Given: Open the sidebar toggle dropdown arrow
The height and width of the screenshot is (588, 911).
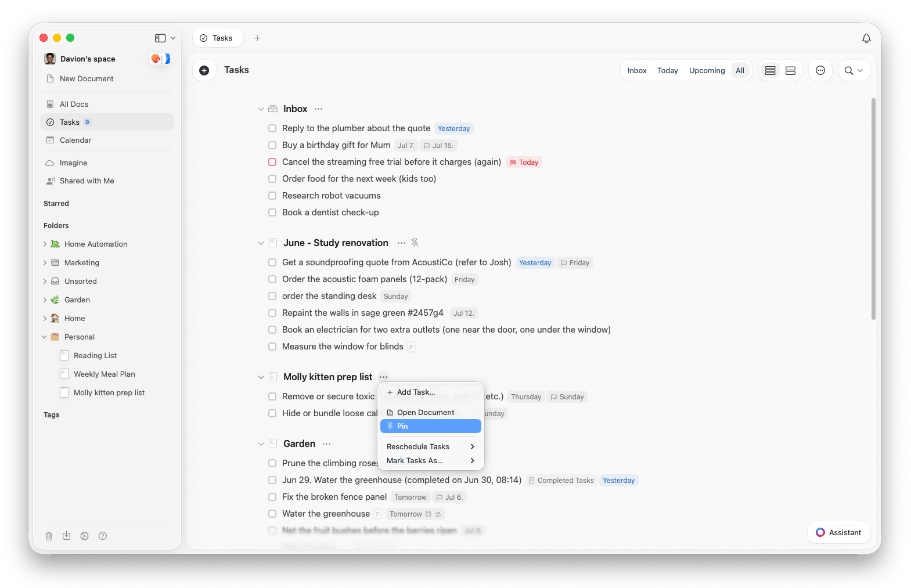Looking at the screenshot, I should pyautogui.click(x=173, y=38).
